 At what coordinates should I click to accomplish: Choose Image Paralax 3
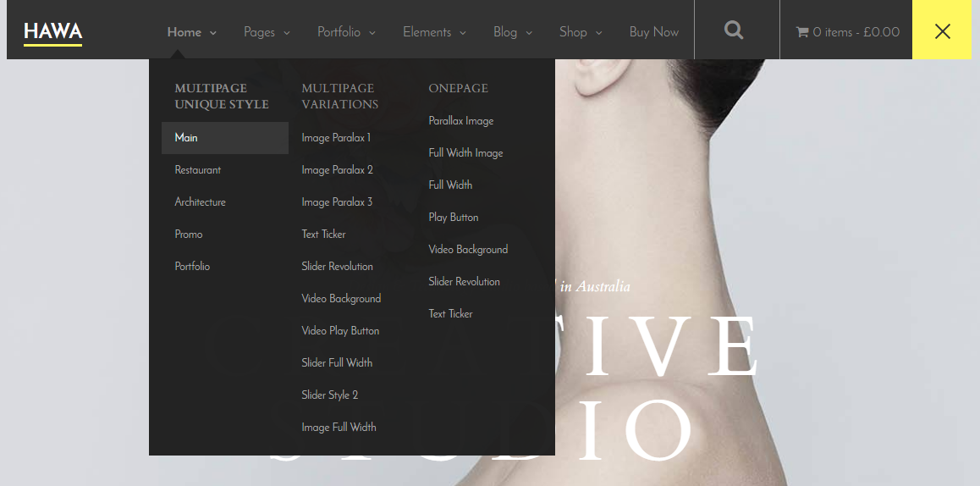[x=337, y=202]
